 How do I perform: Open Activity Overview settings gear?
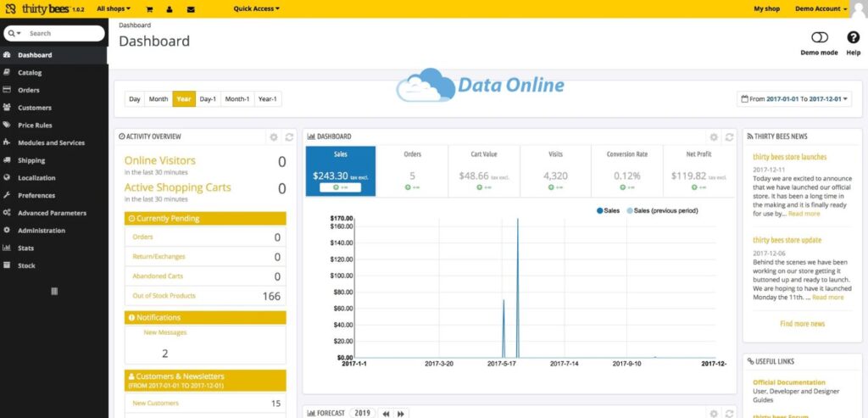[x=274, y=137]
